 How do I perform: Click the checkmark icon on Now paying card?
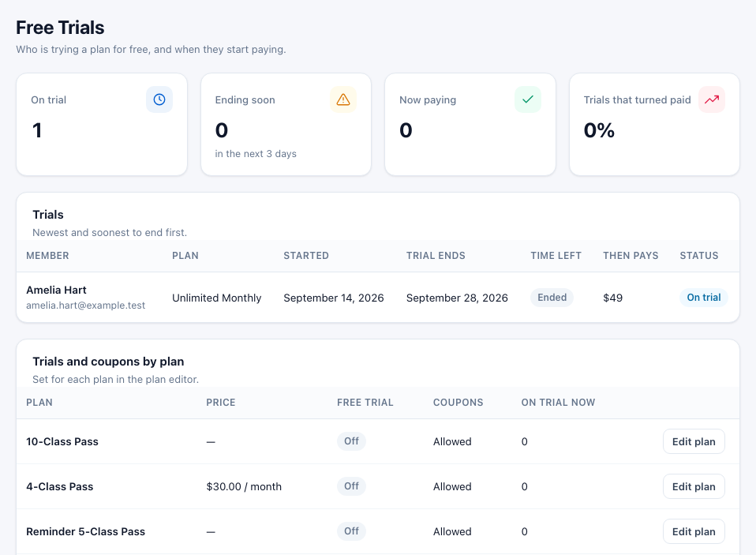[x=527, y=99]
